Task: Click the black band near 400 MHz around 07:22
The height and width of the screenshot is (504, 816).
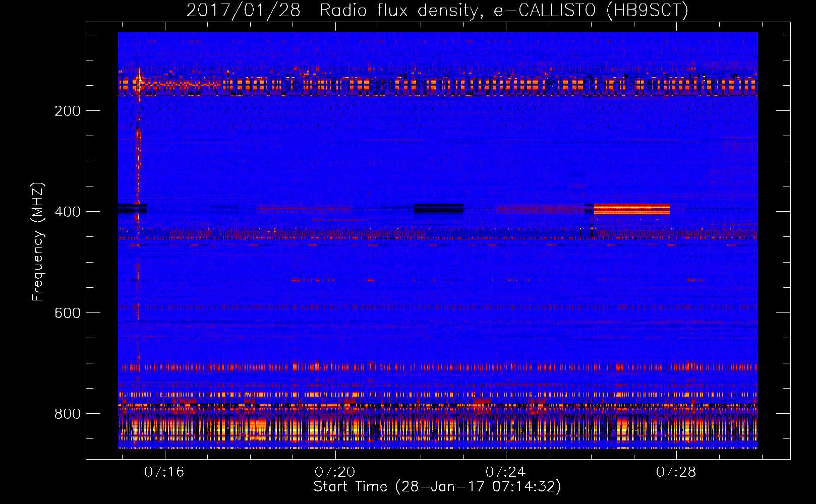Action: click(x=439, y=208)
